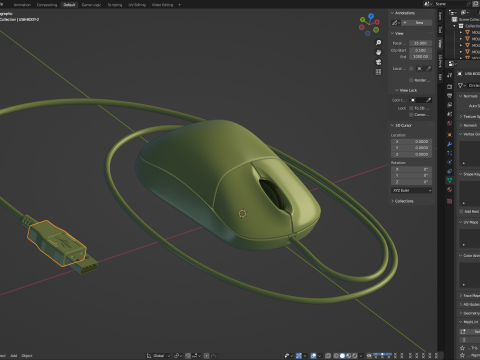The height and width of the screenshot is (360, 480).
Task: Open the Particles properties tab
Action: (x=450, y=153)
